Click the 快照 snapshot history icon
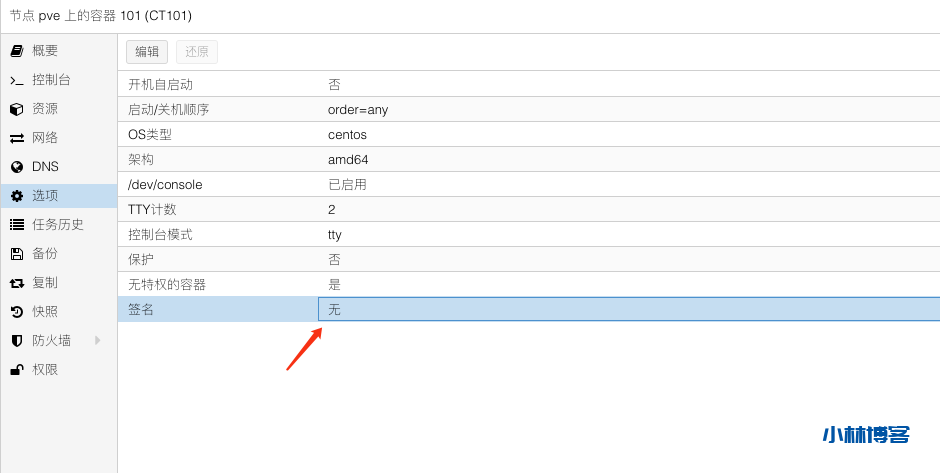 pos(16,312)
